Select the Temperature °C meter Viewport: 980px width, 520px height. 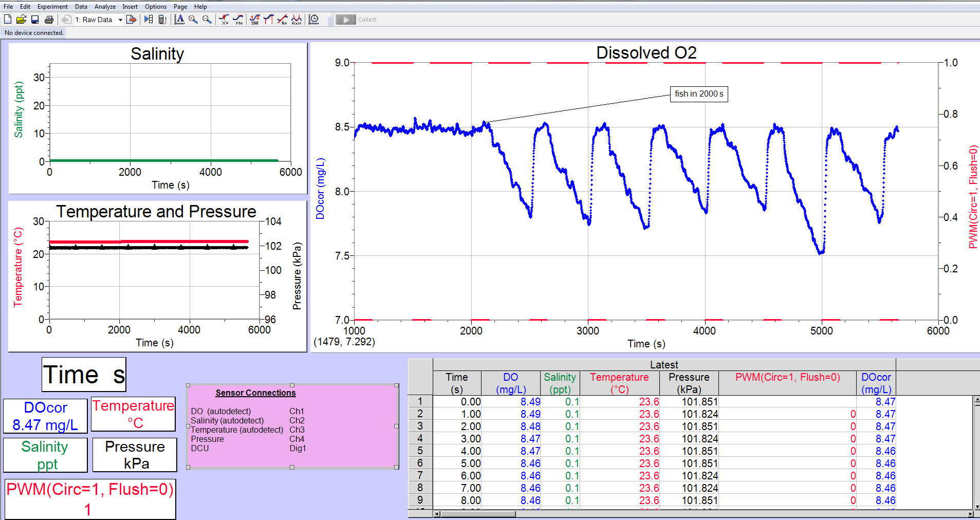click(134, 414)
